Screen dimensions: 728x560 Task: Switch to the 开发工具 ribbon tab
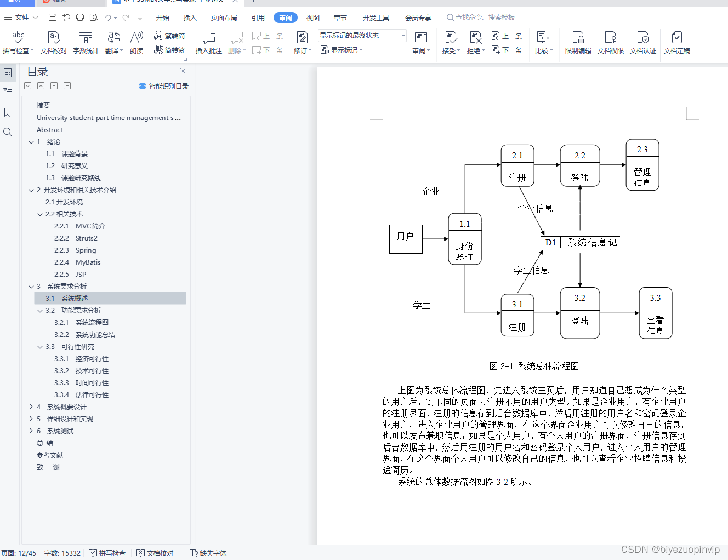point(376,17)
